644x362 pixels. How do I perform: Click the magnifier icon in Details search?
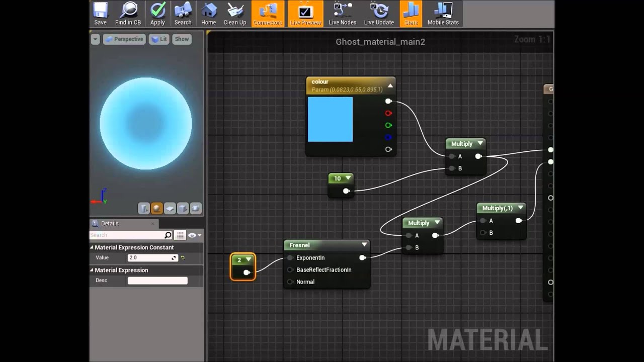pos(168,235)
